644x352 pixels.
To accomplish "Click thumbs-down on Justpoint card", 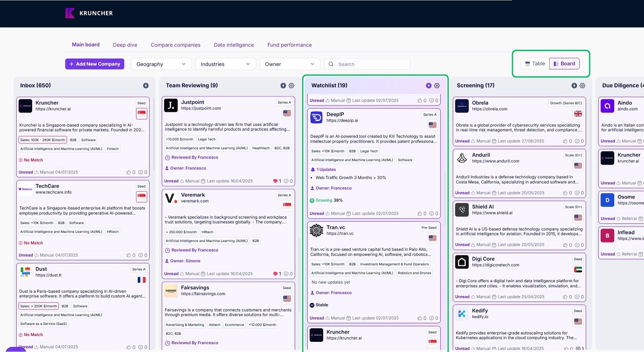I will (x=275, y=181).
